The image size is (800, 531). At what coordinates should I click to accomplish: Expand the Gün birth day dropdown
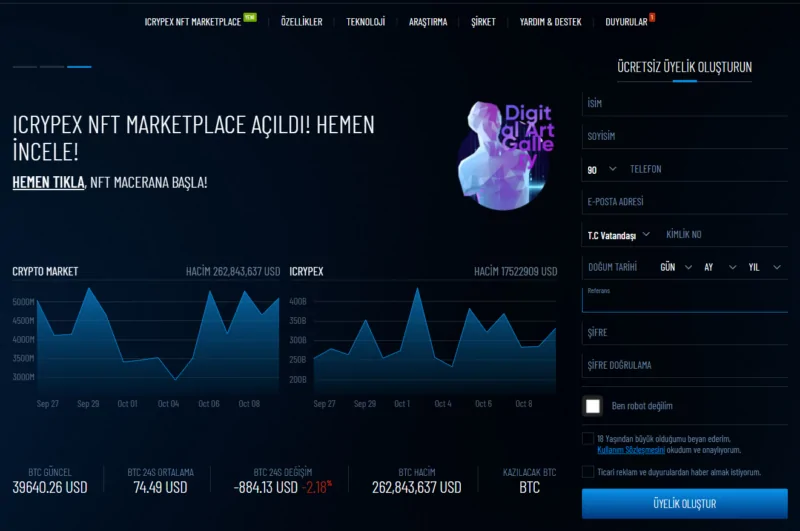tap(676, 267)
